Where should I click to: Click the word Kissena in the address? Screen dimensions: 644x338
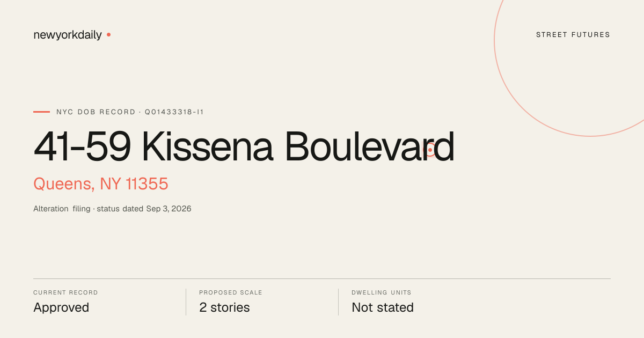click(x=208, y=146)
